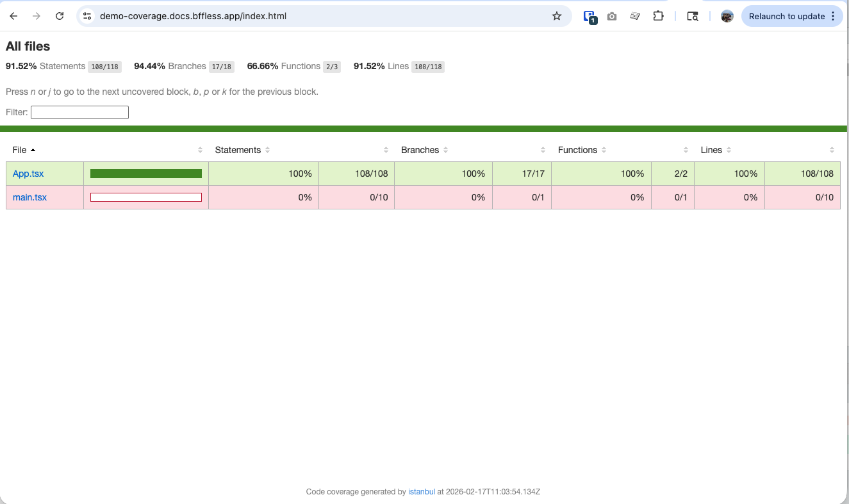Sort by the Functions column header
This screenshot has width=849, height=504.
pos(577,150)
